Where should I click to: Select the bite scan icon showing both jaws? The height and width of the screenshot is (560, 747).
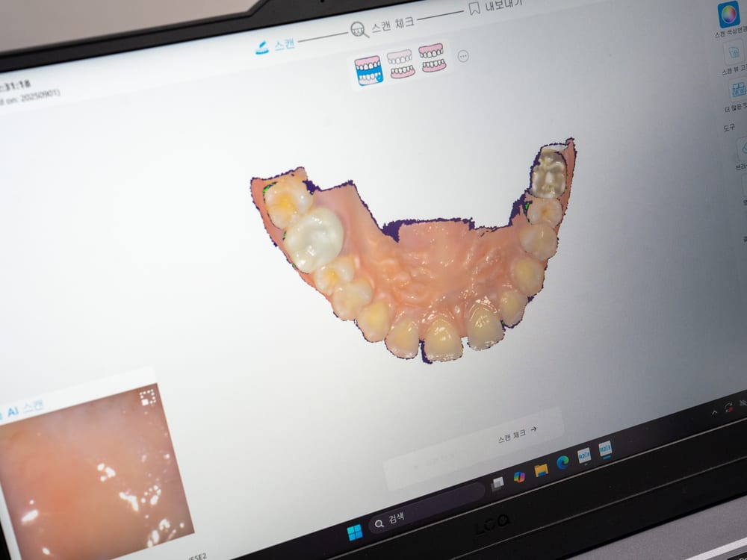coord(432,57)
